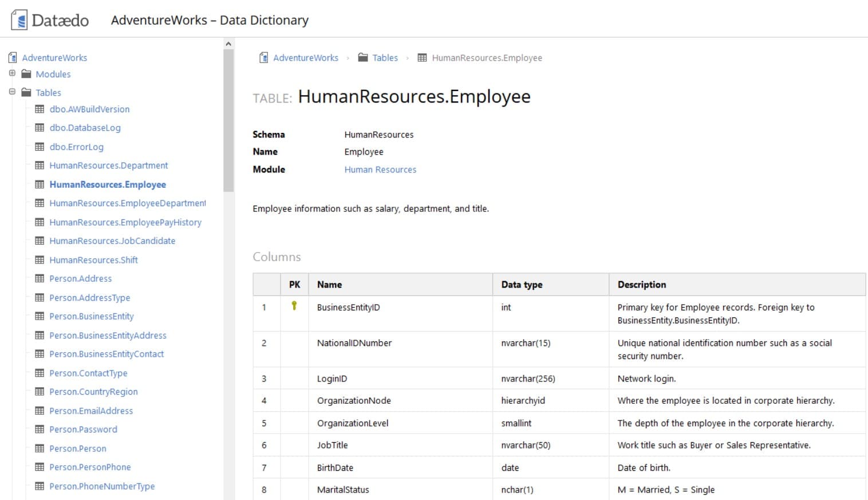
Task: Click the breadcrumb Tables folder icon
Action: pos(363,57)
